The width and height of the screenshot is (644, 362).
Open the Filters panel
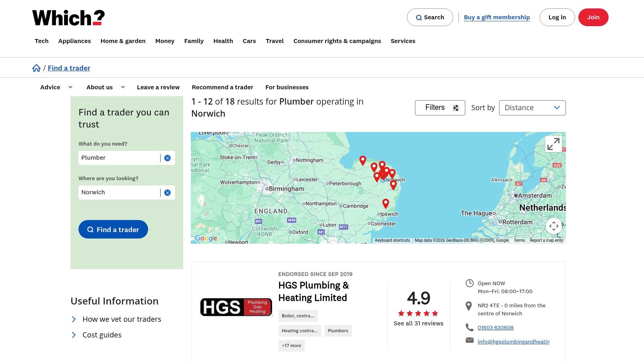(x=440, y=107)
